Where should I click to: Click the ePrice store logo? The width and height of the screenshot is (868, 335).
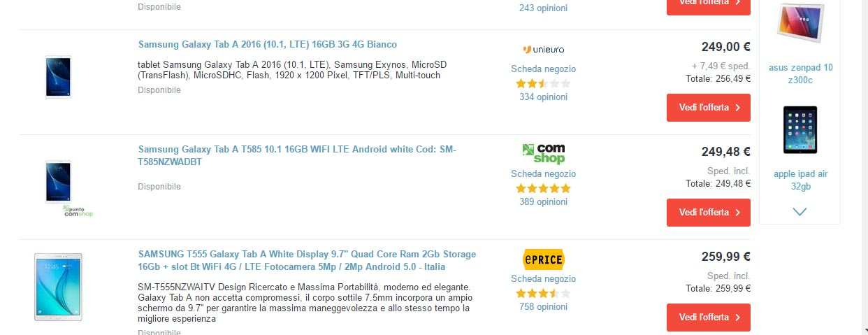coord(543,259)
